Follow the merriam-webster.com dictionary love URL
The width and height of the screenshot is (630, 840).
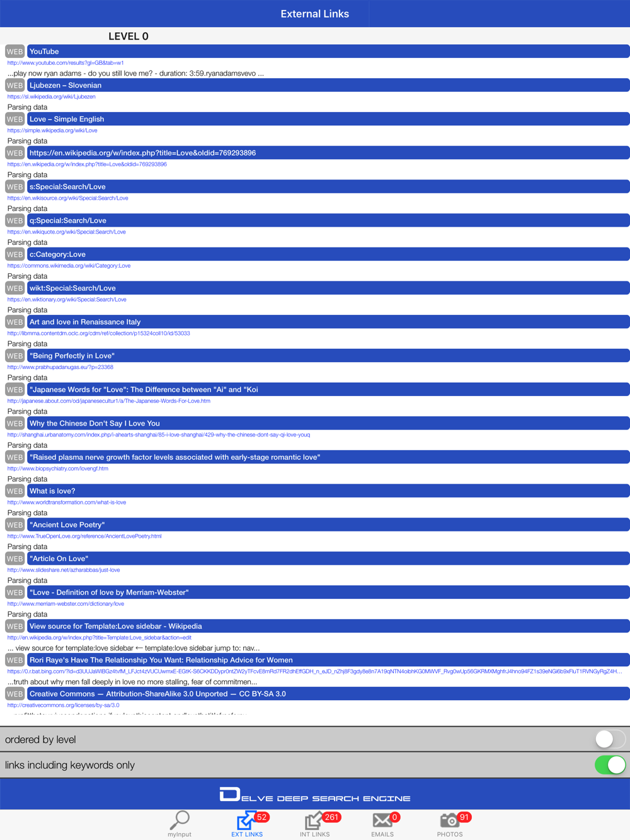66,604
